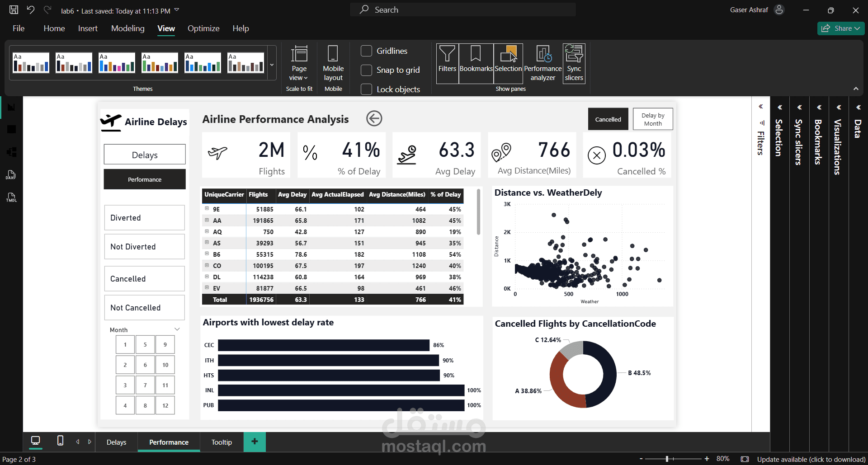Collapse the ribbon with the chevron
Viewport: 868px width, 465px height.
(x=856, y=89)
